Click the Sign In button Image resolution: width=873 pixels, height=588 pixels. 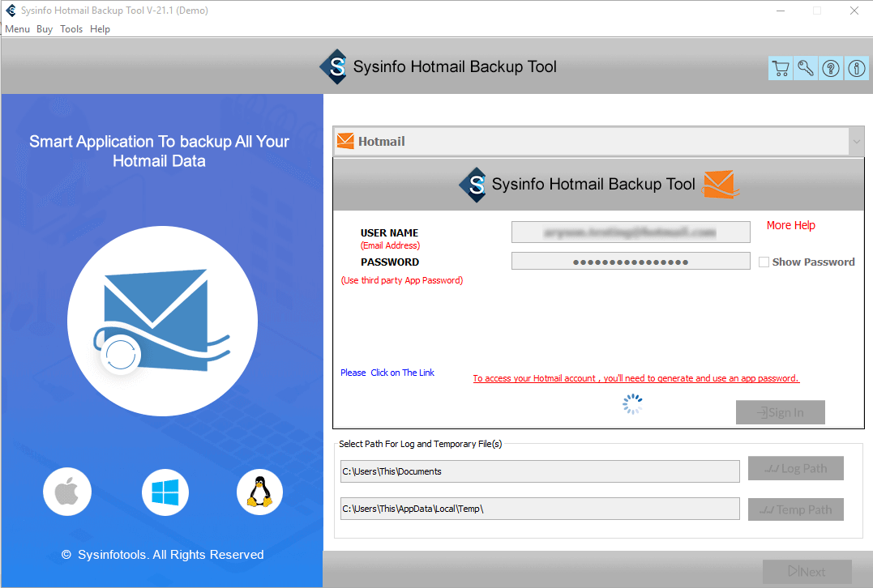(x=780, y=412)
